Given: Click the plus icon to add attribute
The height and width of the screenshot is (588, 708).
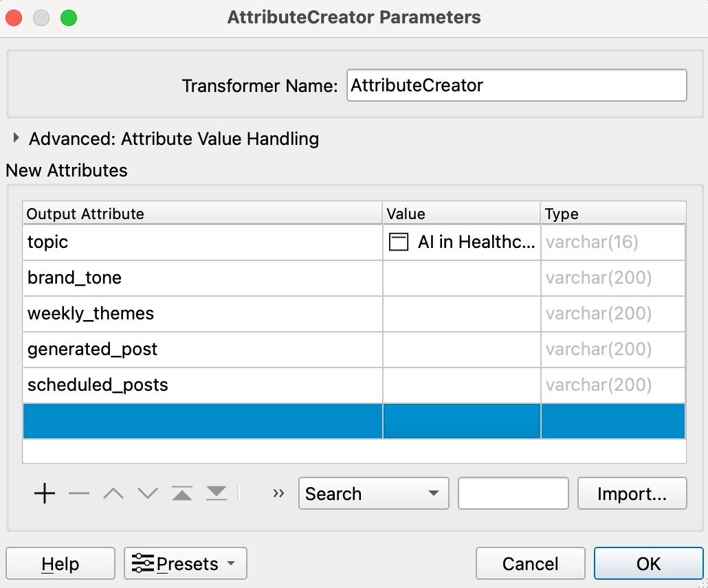Looking at the screenshot, I should [x=45, y=493].
